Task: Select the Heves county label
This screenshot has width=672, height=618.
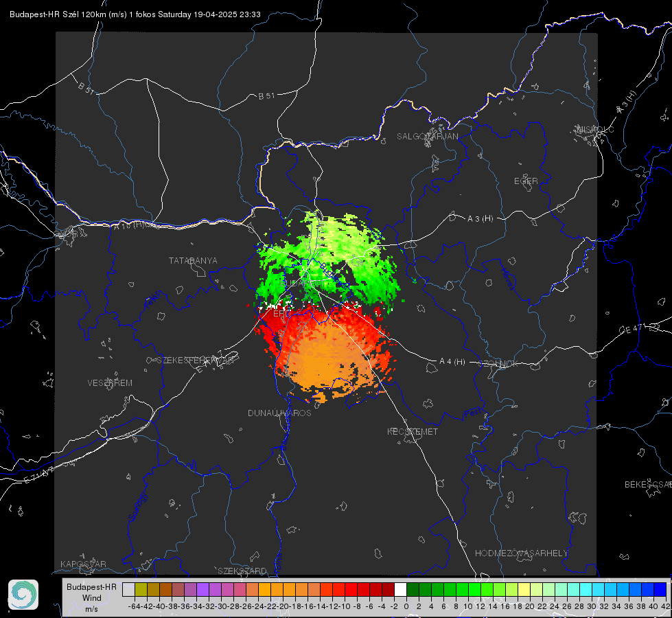Action: tap(508, 279)
